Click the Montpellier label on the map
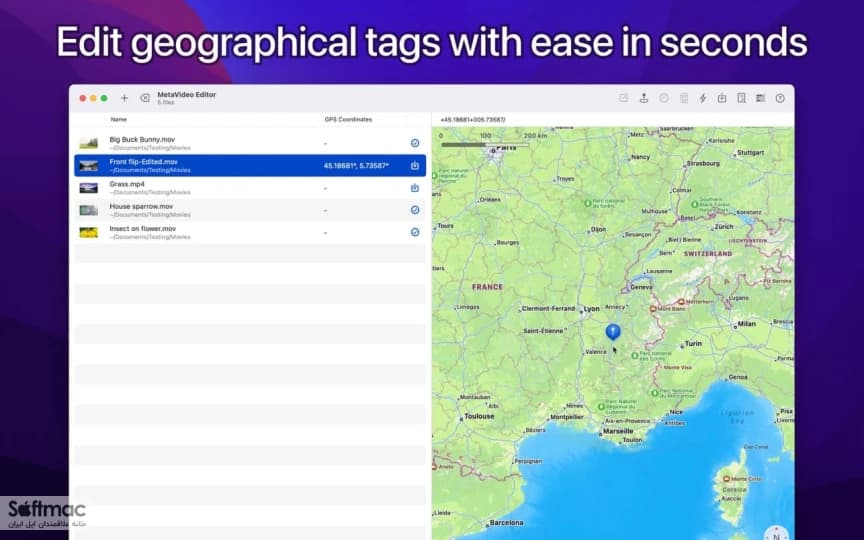This screenshot has width=864, height=540. [567, 418]
